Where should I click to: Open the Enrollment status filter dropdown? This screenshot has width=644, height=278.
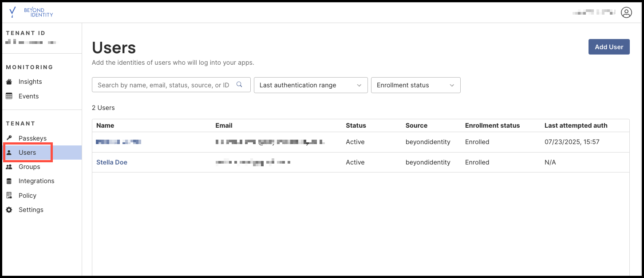click(x=415, y=85)
